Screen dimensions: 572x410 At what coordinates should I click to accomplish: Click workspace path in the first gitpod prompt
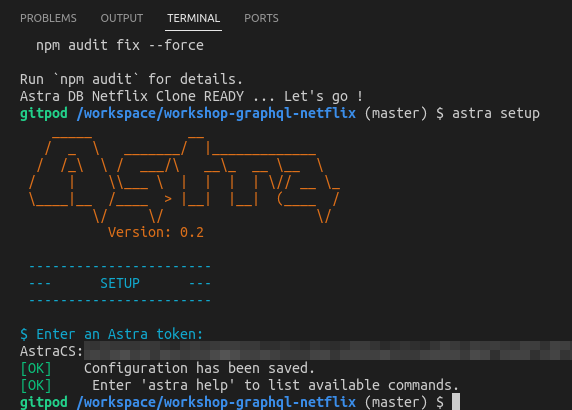[216, 113]
